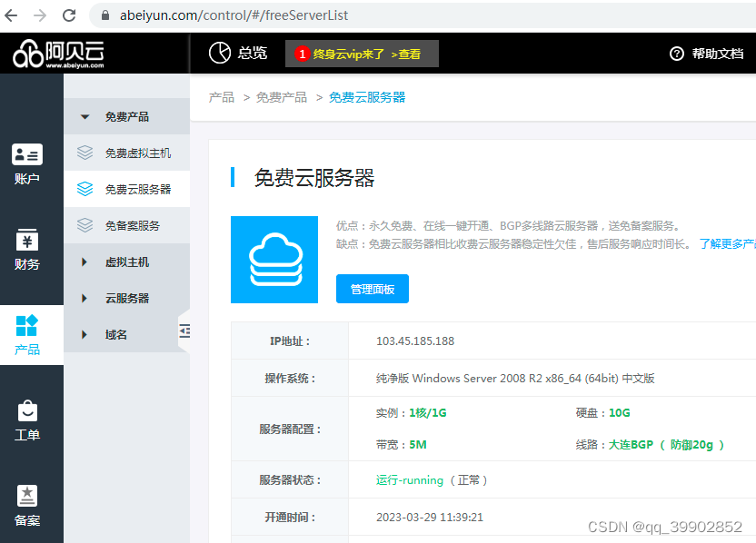Open the 终身云vip来了 >查看 banner
Viewport: 756px width, 543px height.
pos(362,54)
